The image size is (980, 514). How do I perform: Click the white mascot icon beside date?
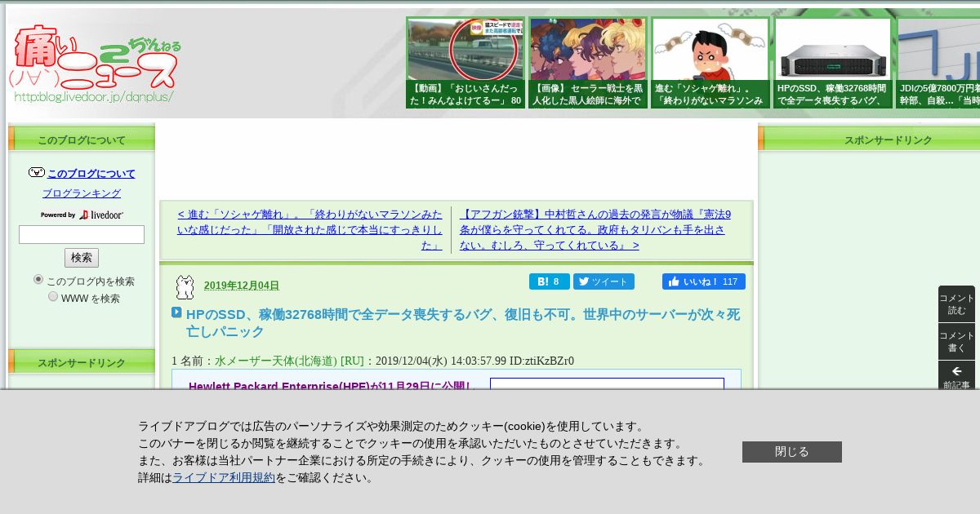point(185,287)
